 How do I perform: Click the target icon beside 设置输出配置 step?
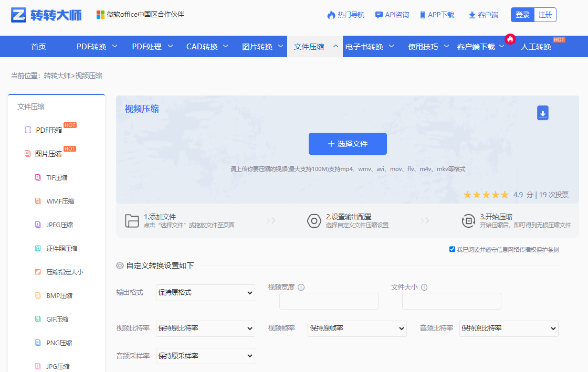click(313, 221)
